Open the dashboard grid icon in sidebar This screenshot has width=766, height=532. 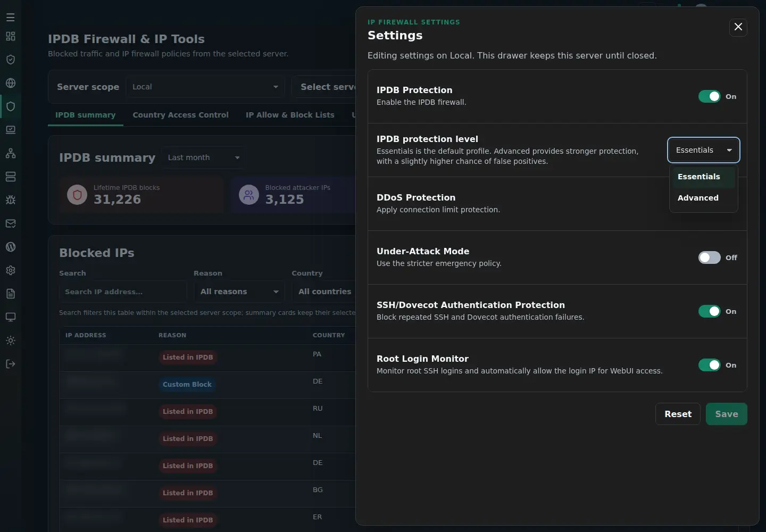click(x=11, y=36)
